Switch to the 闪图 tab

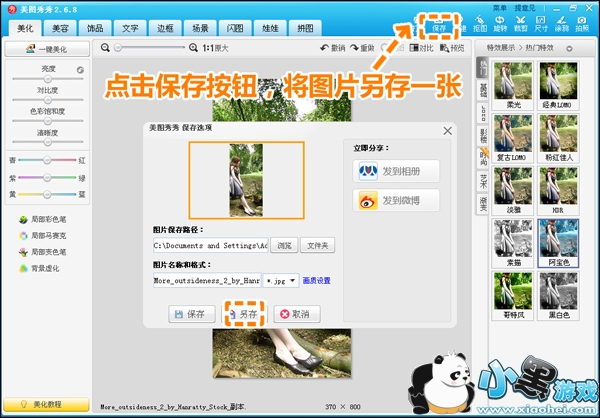[235, 28]
